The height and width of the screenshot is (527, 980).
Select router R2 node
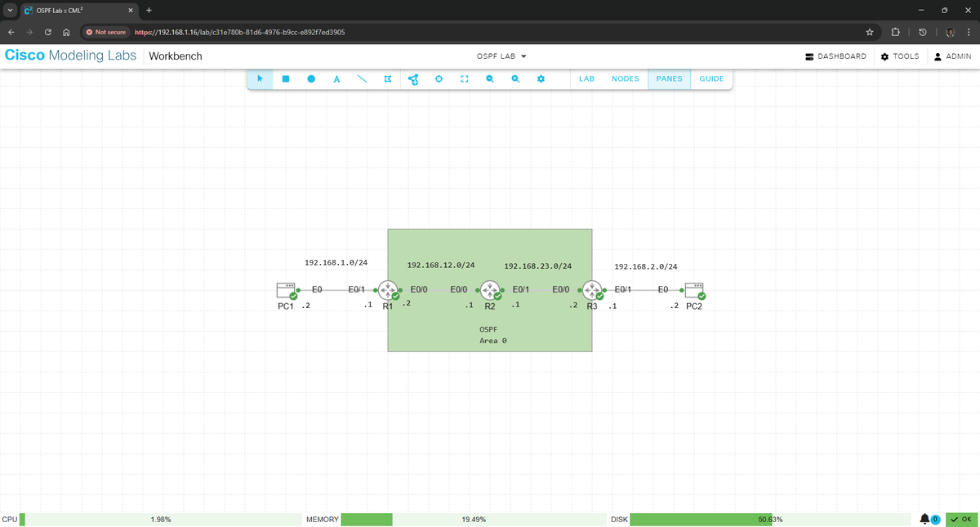(489, 290)
